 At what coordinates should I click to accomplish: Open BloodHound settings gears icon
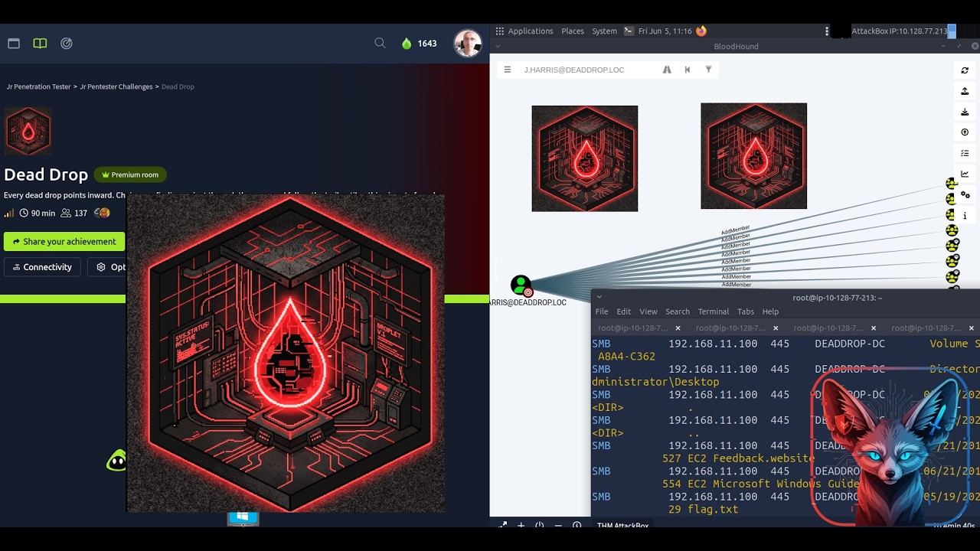pos(965,195)
